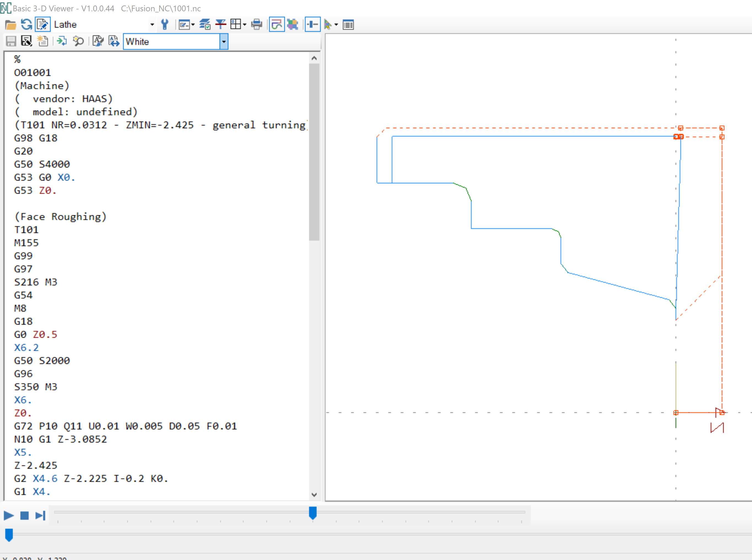
Task: Click the G72 roughing cycle code line
Action: click(x=125, y=426)
